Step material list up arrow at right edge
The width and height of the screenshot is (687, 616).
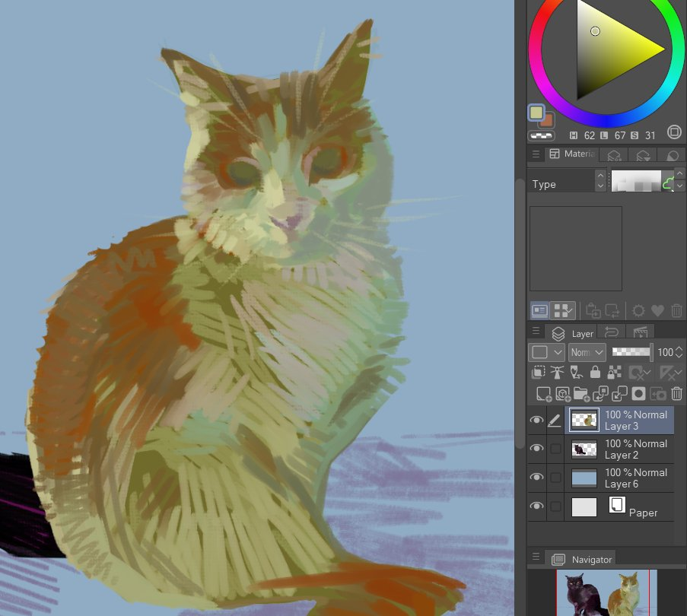coord(679,174)
